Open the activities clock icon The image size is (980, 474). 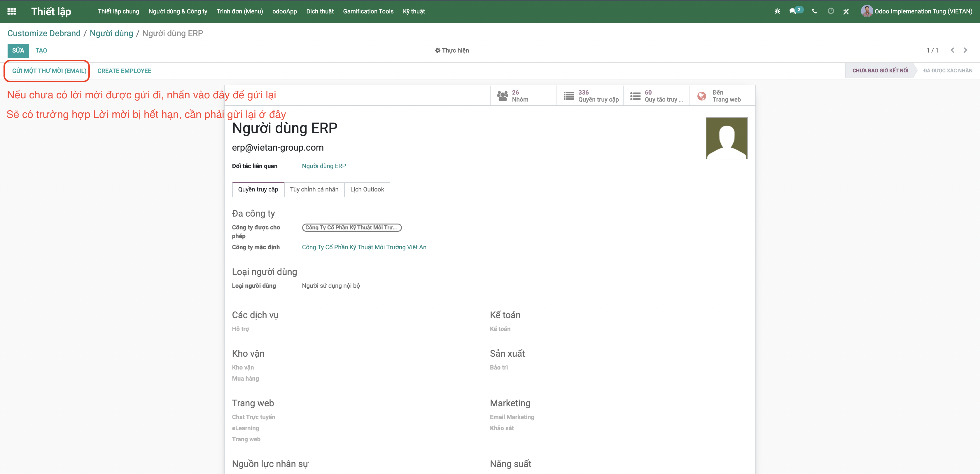pos(831,11)
